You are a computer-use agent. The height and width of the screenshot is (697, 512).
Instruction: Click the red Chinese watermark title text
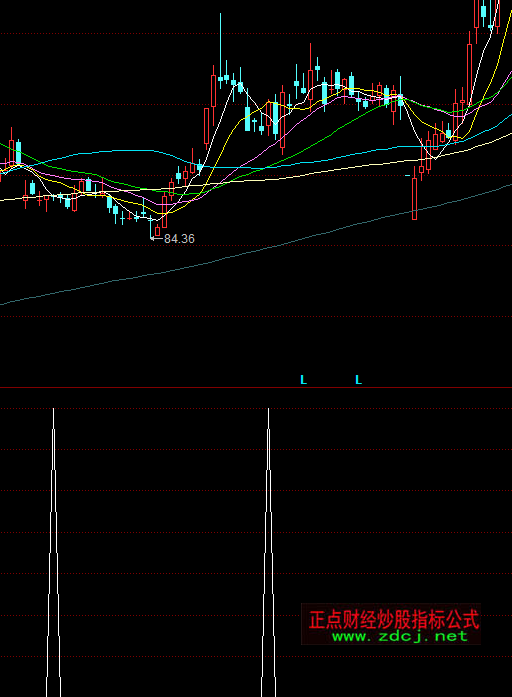click(x=394, y=619)
